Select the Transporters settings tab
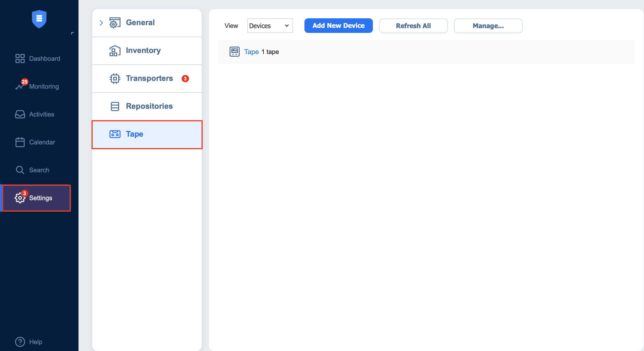Screen dimensions: 644x351 point(147,79)
